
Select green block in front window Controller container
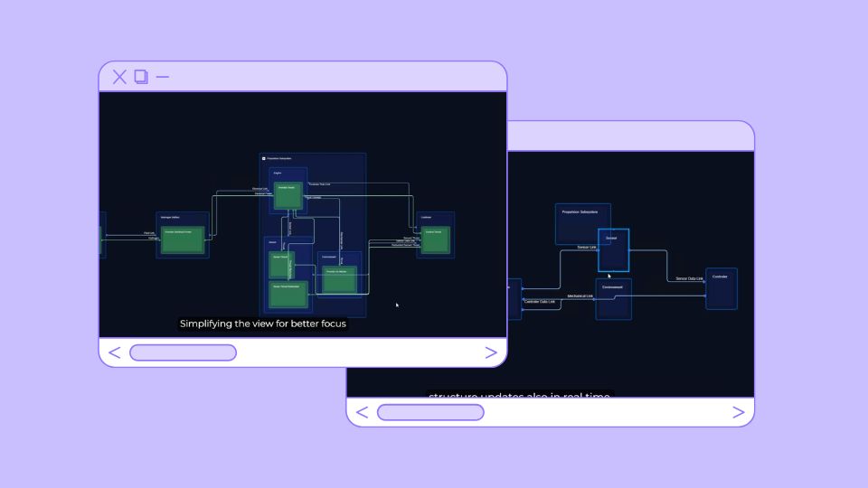coord(434,239)
